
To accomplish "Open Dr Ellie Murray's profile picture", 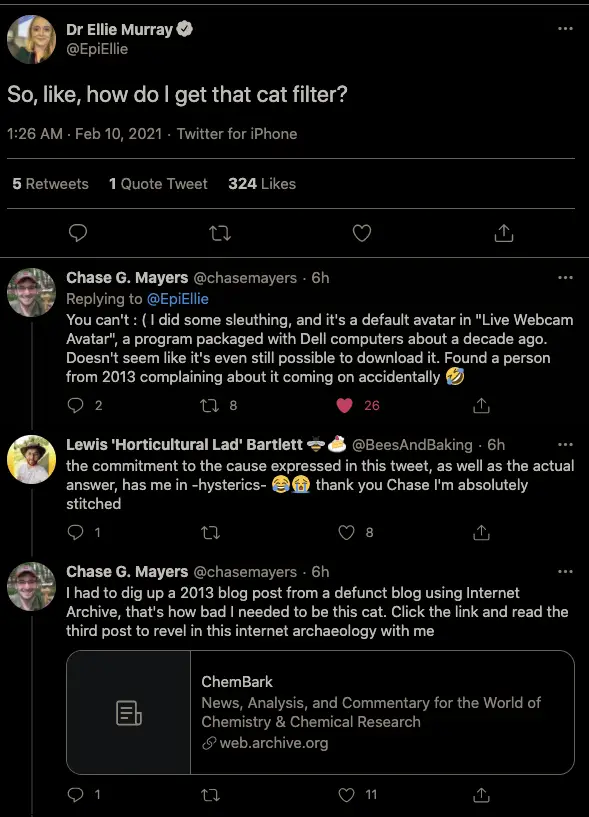I will pos(31,40).
